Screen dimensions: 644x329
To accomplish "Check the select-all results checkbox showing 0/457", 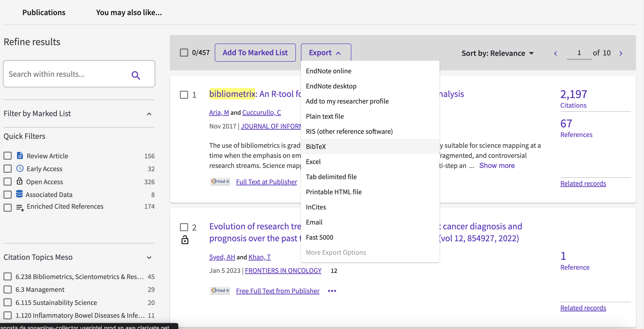I will pyautogui.click(x=184, y=52).
